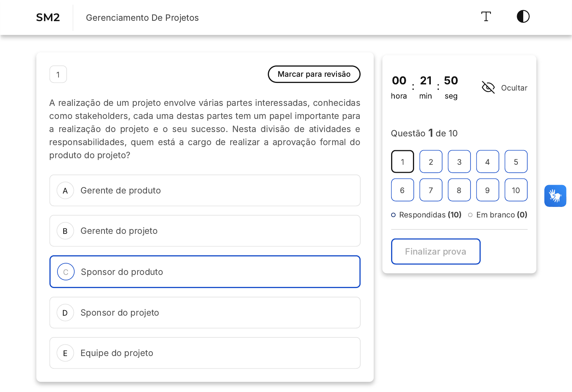Click the Ocultar timer label
This screenshot has width=572, height=392.
click(x=514, y=88)
